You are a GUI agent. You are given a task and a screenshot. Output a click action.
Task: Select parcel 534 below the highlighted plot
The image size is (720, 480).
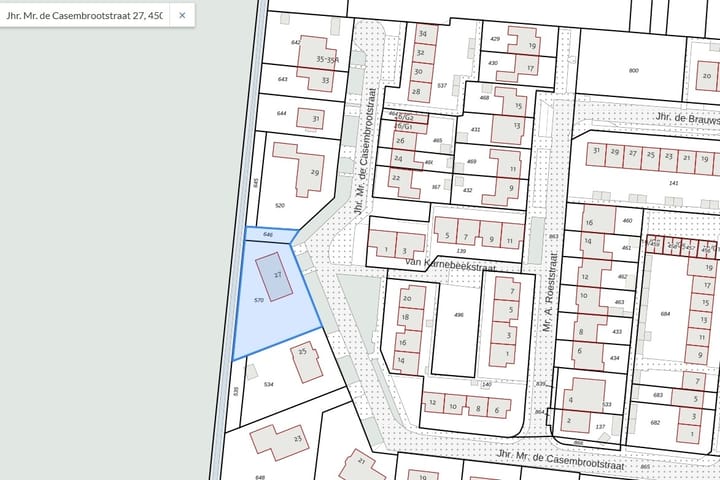[268, 382]
